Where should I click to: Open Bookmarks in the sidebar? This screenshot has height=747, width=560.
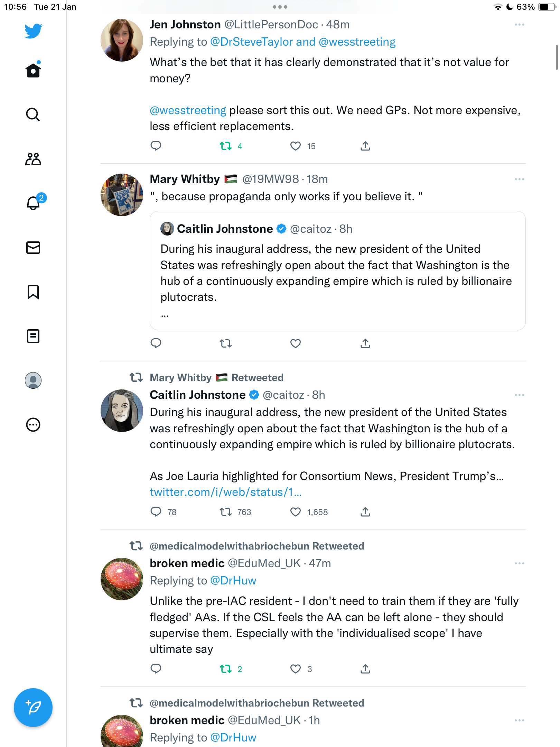coord(33,292)
